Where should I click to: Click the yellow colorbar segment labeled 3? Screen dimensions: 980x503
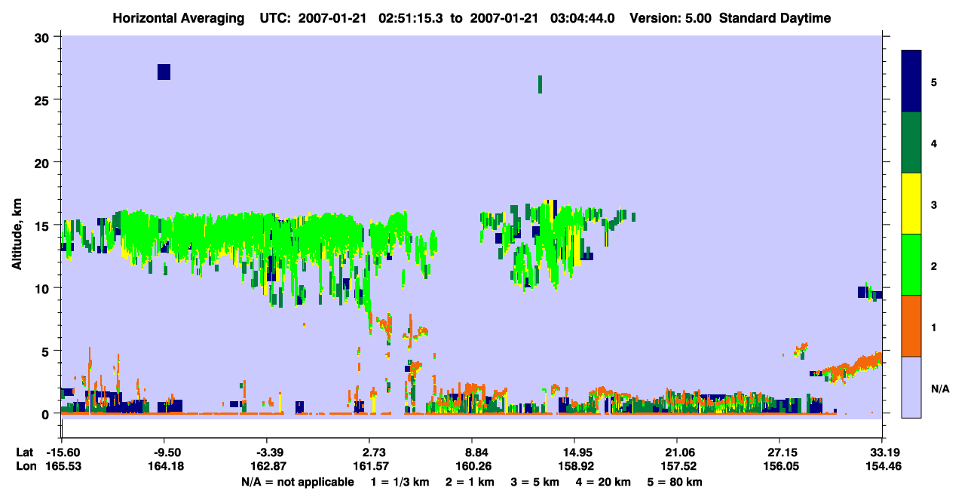pyautogui.click(x=911, y=204)
